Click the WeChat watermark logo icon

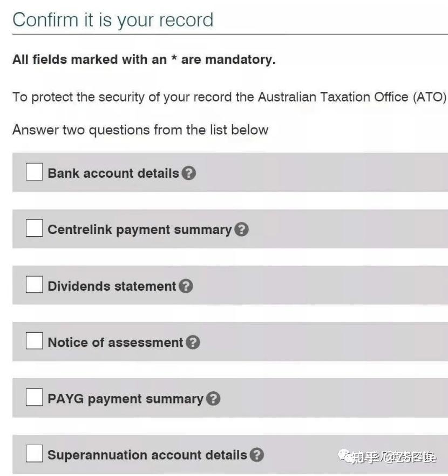(x=344, y=458)
